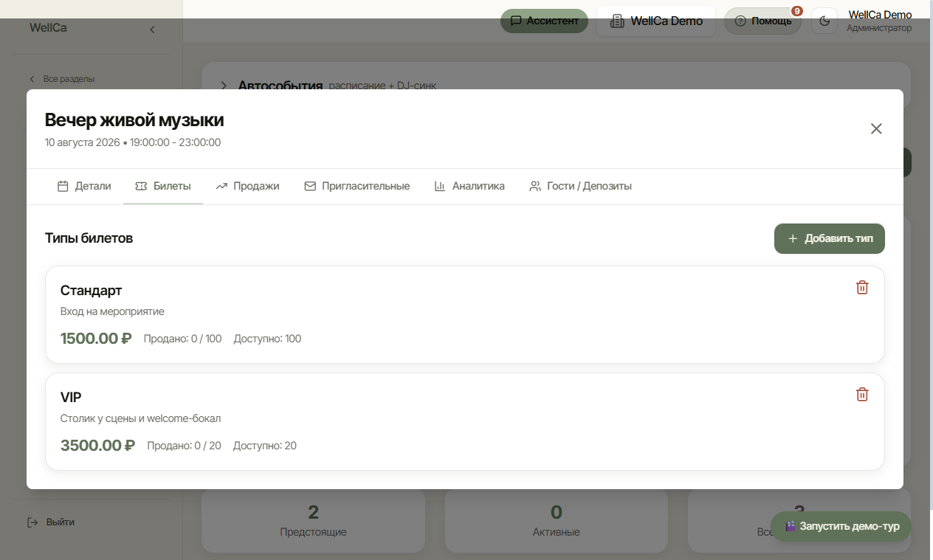The height and width of the screenshot is (560, 933).
Task: Switch to the Продажи tab
Action: (247, 186)
